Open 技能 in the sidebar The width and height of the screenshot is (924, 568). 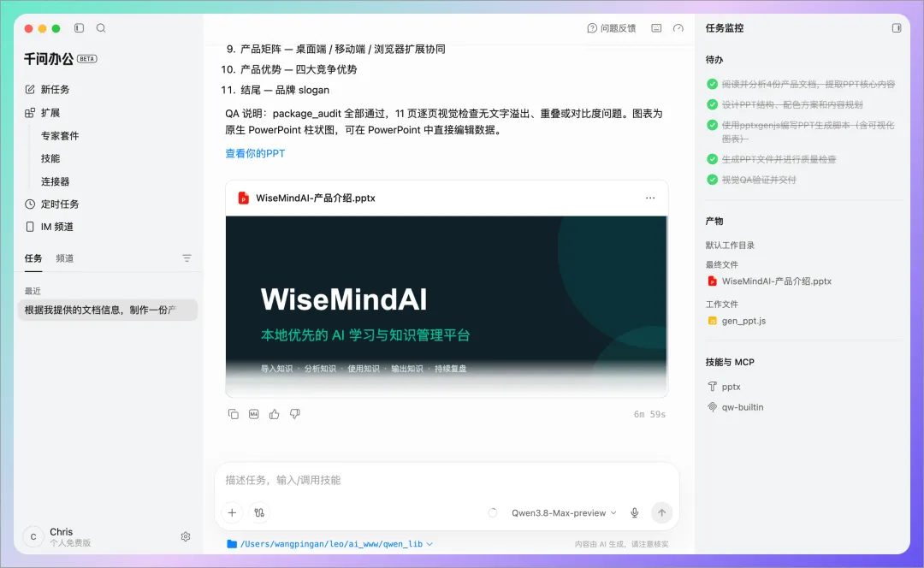coord(50,158)
